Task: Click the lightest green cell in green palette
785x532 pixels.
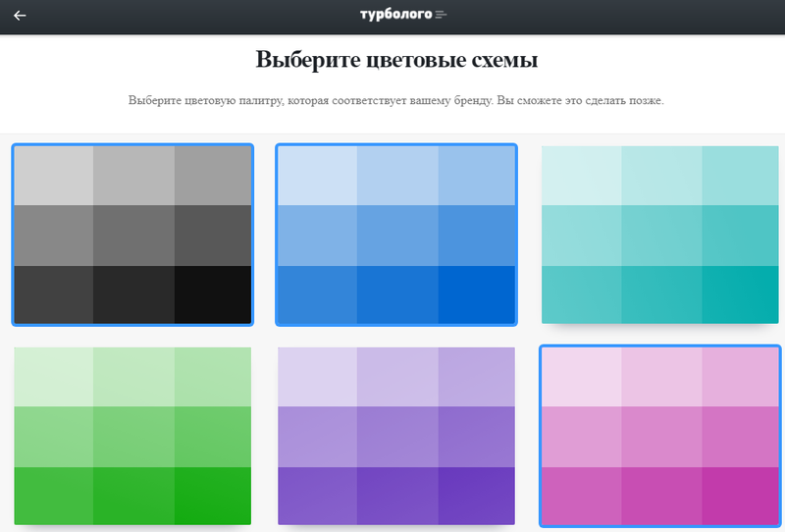Action: pyautogui.click(x=54, y=376)
